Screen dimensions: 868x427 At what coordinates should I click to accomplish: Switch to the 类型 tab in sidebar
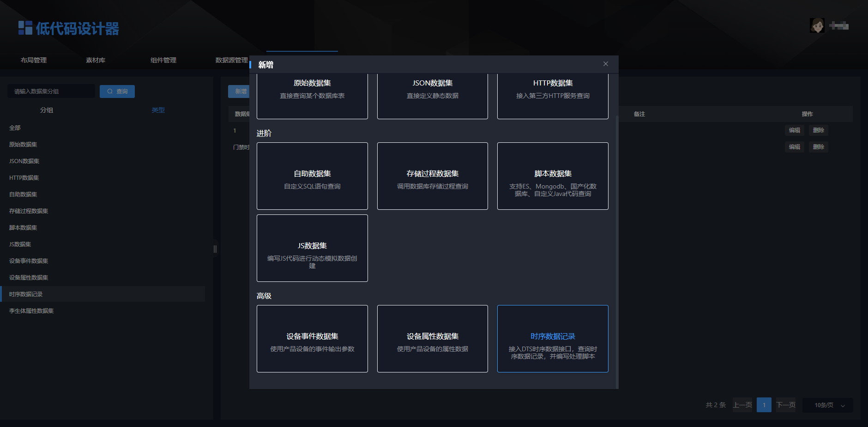[x=158, y=110]
